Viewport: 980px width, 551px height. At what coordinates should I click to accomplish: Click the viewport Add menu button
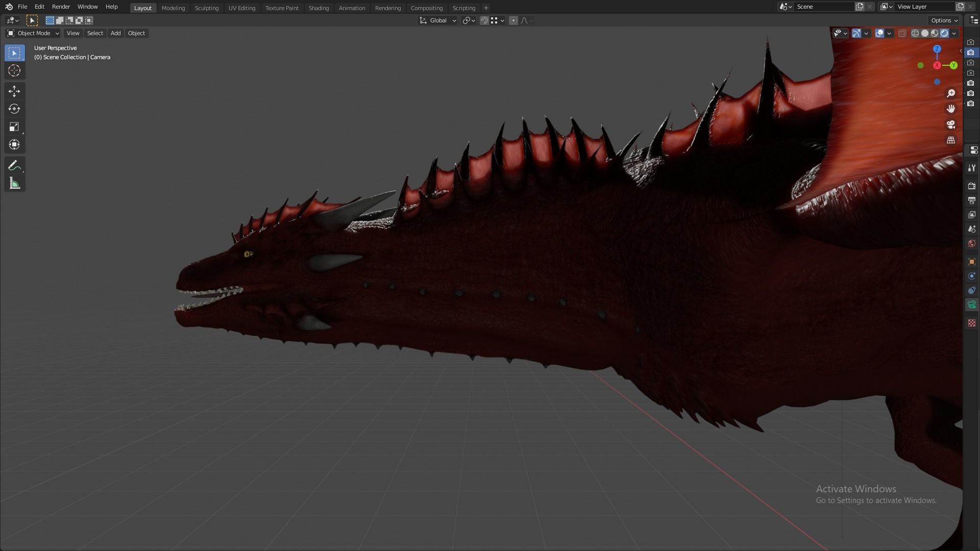click(116, 33)
